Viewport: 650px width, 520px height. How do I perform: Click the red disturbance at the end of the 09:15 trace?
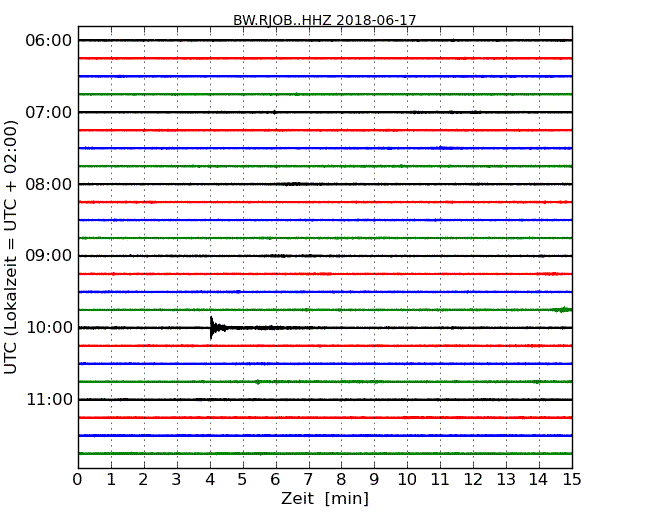550,274
